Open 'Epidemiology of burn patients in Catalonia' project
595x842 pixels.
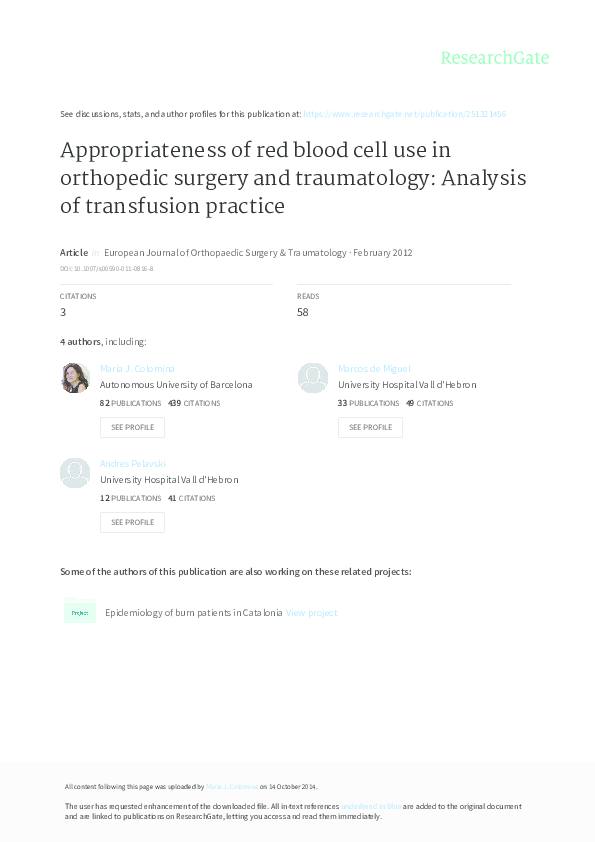(x=192, y=612)
